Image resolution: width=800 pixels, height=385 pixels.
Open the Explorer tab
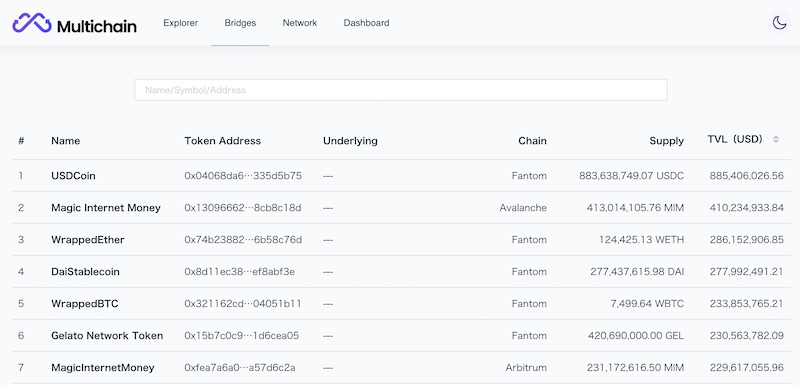181,23
